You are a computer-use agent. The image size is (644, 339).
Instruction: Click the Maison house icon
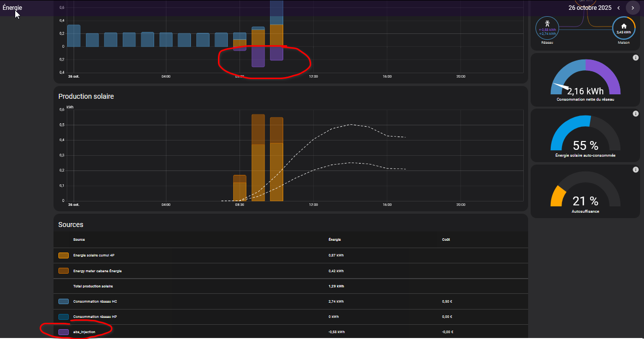point(623,28)
